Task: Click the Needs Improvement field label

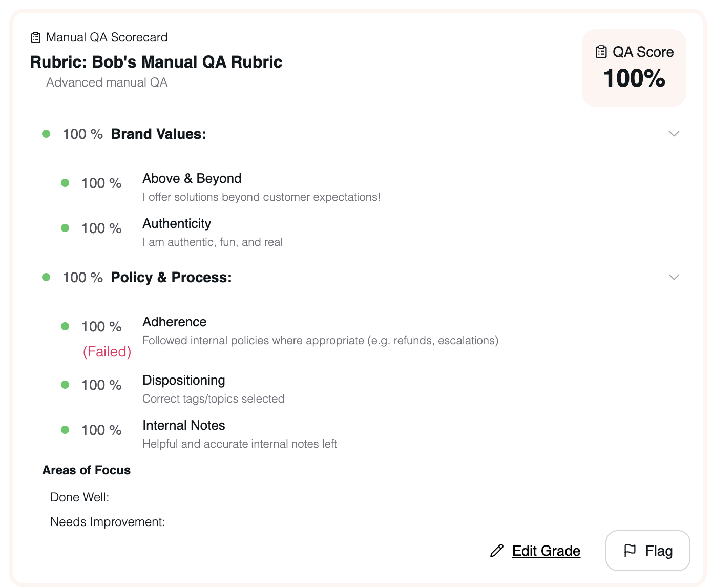Action: (x=108, y=521)
